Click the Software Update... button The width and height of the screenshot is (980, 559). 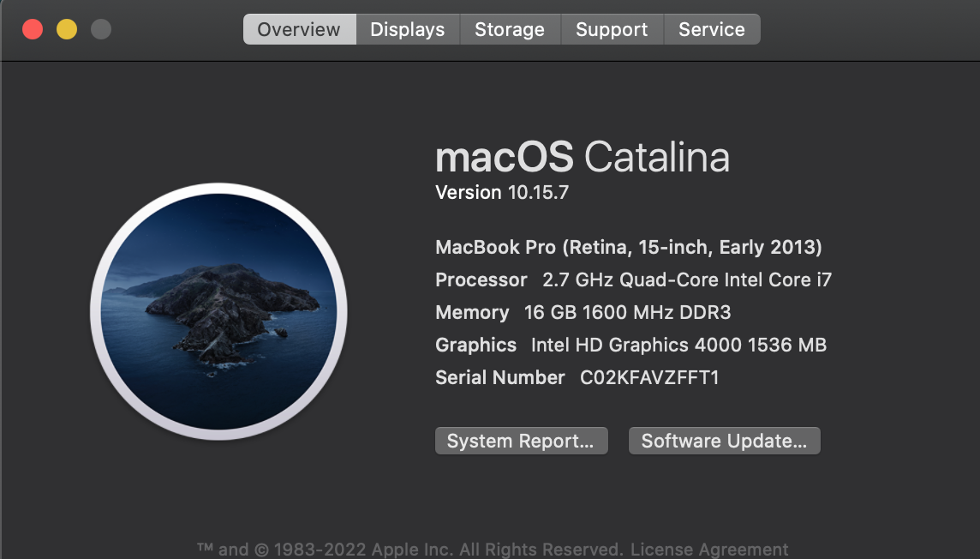point(725,441)
